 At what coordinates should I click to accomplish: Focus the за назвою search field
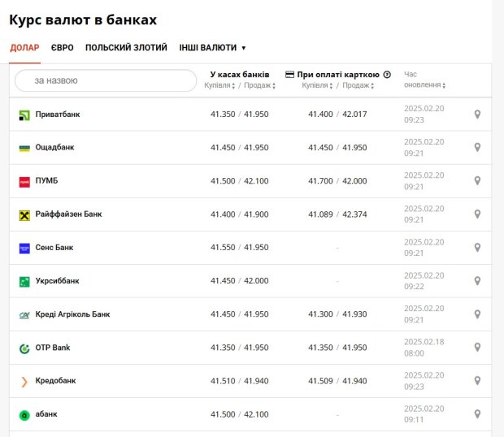click(x=106, y=80)
